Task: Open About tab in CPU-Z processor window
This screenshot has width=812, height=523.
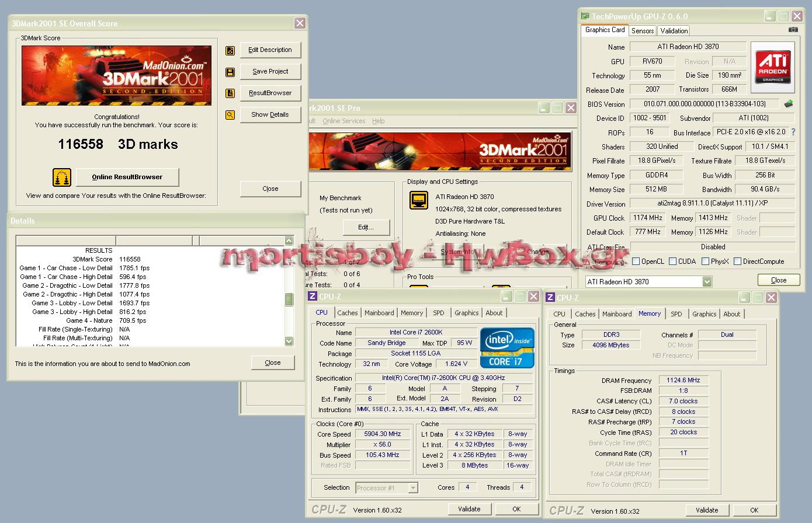Action: point(494,313)
